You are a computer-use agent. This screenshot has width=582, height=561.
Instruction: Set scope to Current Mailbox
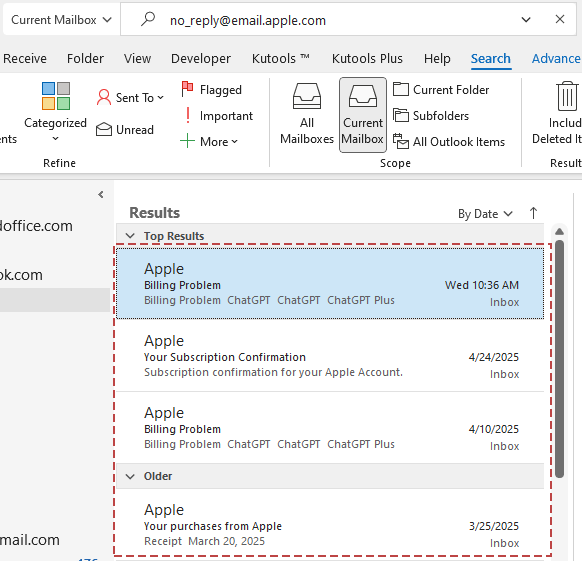click(x=363, y=115)
